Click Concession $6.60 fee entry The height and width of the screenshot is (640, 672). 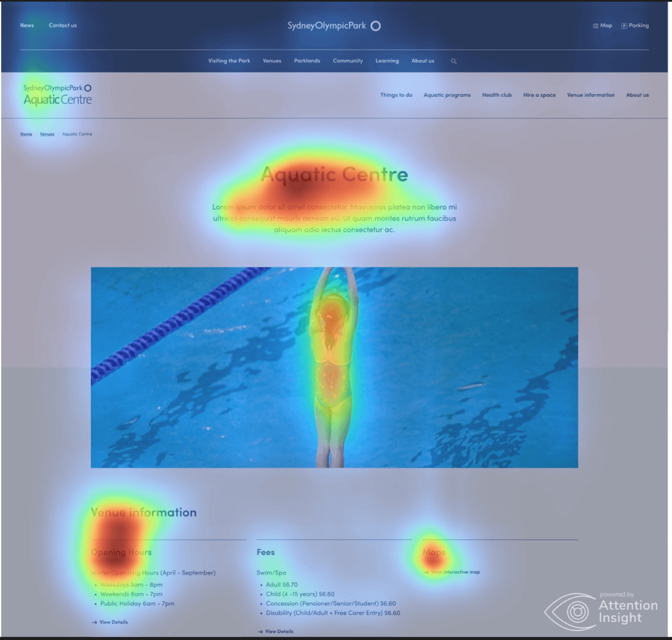coord(331,603)
